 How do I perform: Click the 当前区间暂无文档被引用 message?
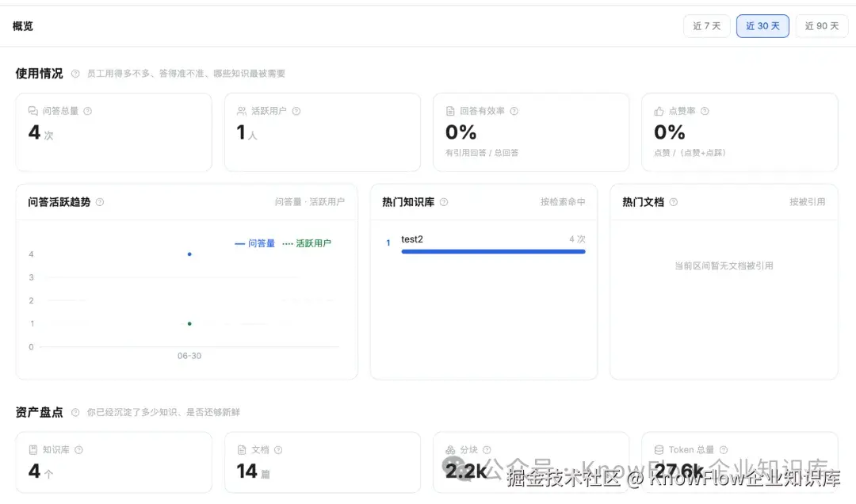click(724, 266)
